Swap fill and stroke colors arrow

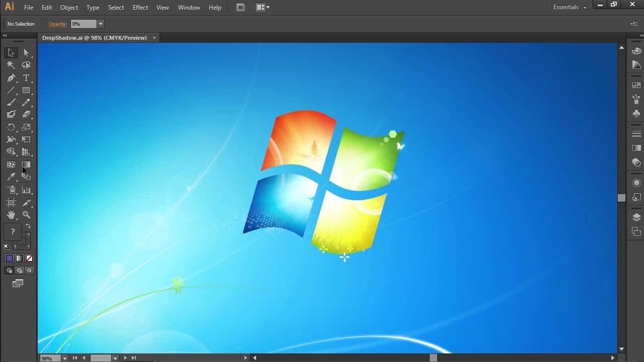point(28,226)
